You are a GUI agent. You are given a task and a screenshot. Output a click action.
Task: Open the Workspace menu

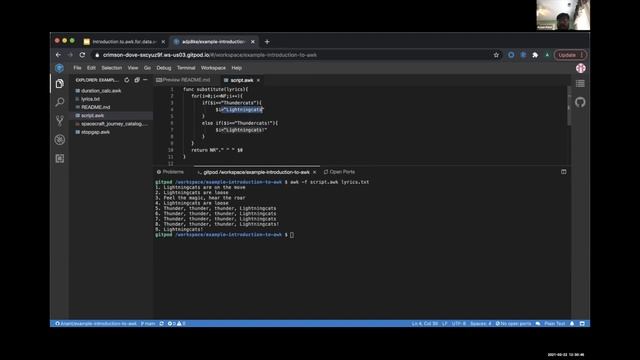[213, 68]
